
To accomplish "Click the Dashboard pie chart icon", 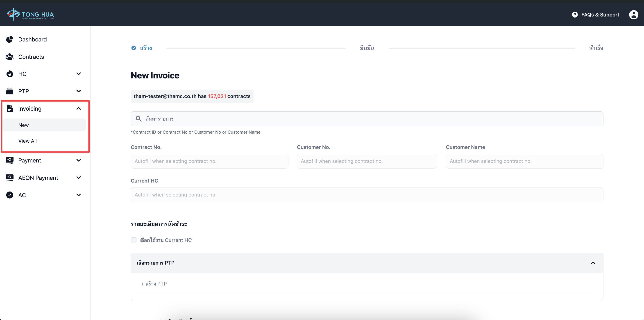I will (x=9, y=39).
